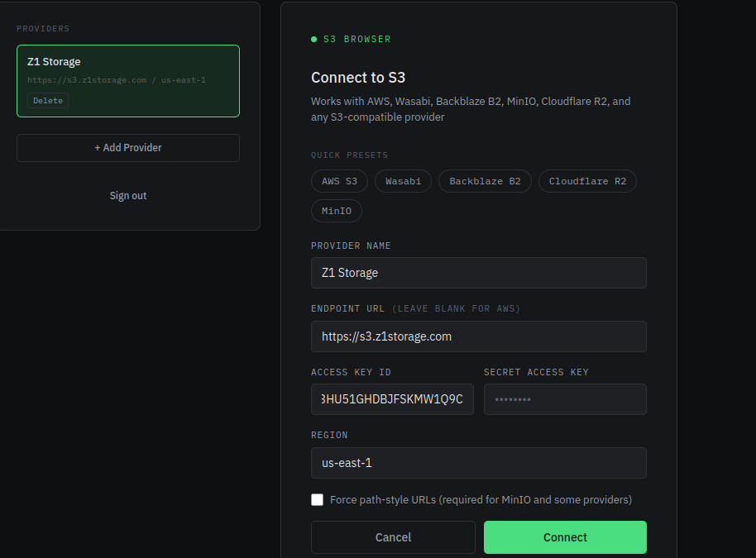Focus the Secret Access Key field
The image size is (756, 558).
[565, 399]
